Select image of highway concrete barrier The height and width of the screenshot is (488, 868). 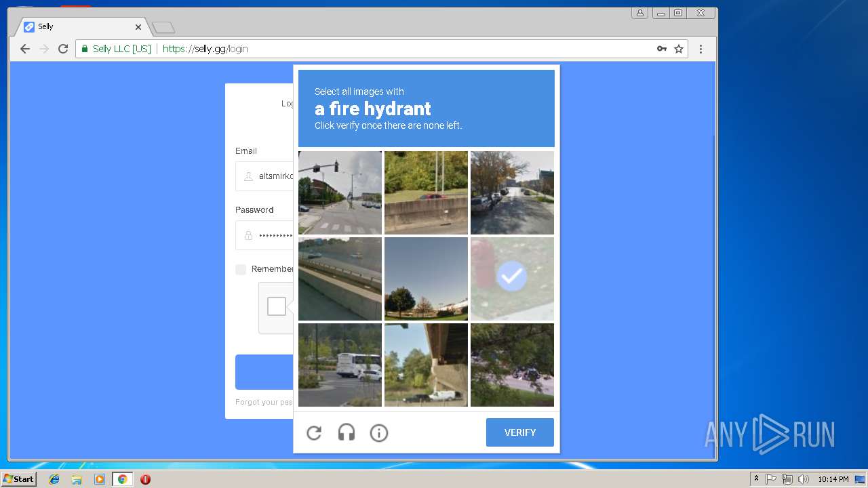coord(340,279)
